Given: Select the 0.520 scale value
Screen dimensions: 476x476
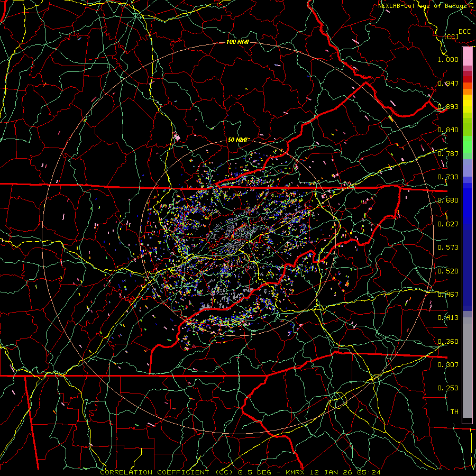Looking at the screenshot, I should pyautogui.click(x=448, y=271).
